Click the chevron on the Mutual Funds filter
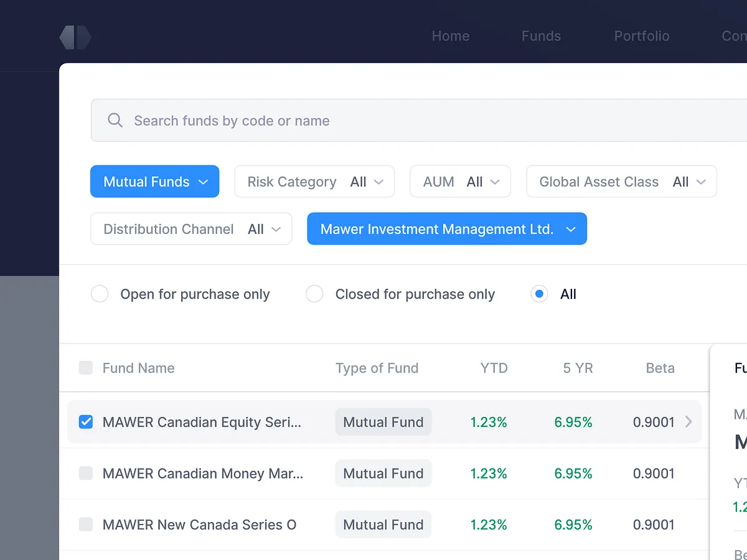 point(204,182)
